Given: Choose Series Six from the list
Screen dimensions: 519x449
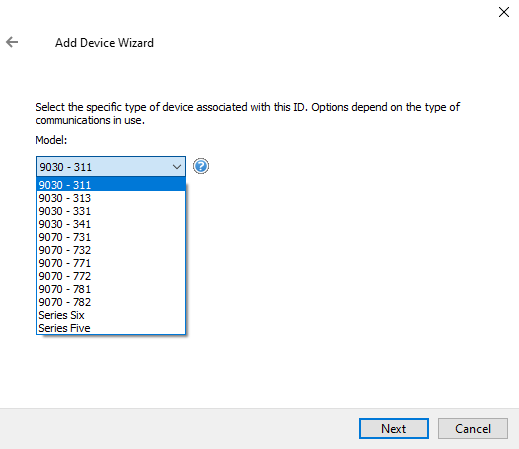Looking at the screenshot, I should pos(111,315).
